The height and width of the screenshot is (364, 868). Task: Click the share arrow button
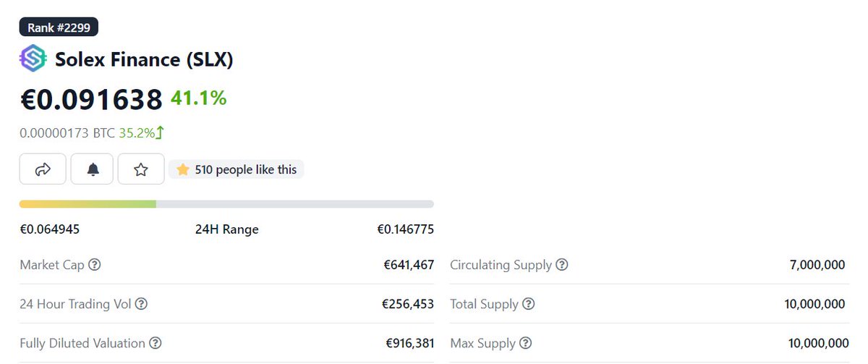click(x=43, y=169)
